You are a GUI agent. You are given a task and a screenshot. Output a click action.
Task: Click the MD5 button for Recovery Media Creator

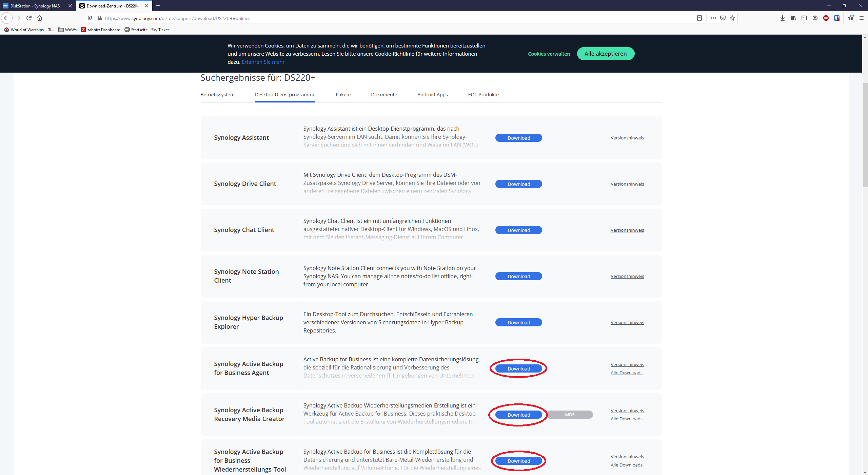click(570, 415)
